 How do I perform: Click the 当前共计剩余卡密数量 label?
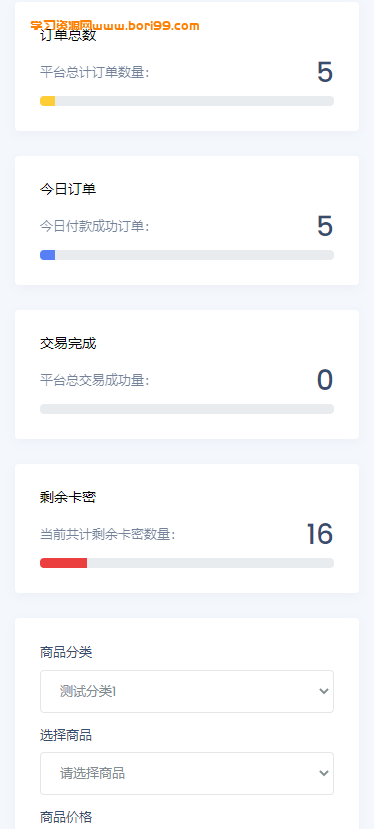[x=107, y=535]
